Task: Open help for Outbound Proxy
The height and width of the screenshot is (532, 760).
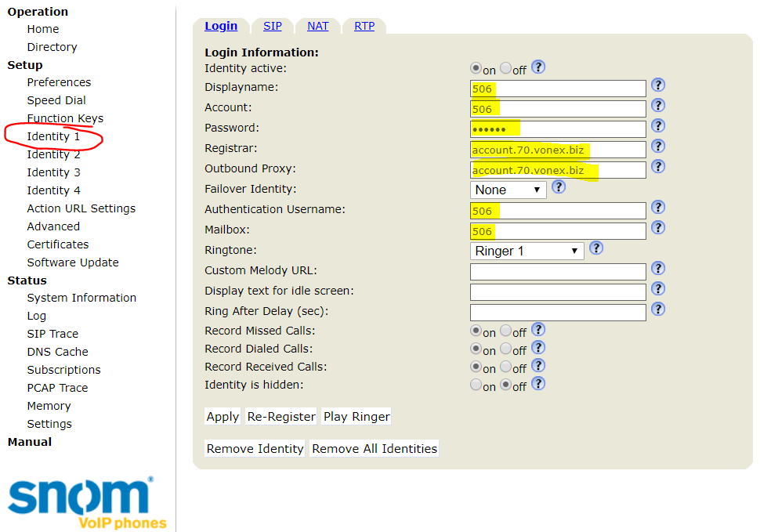Action: click(x=658, y=166)
